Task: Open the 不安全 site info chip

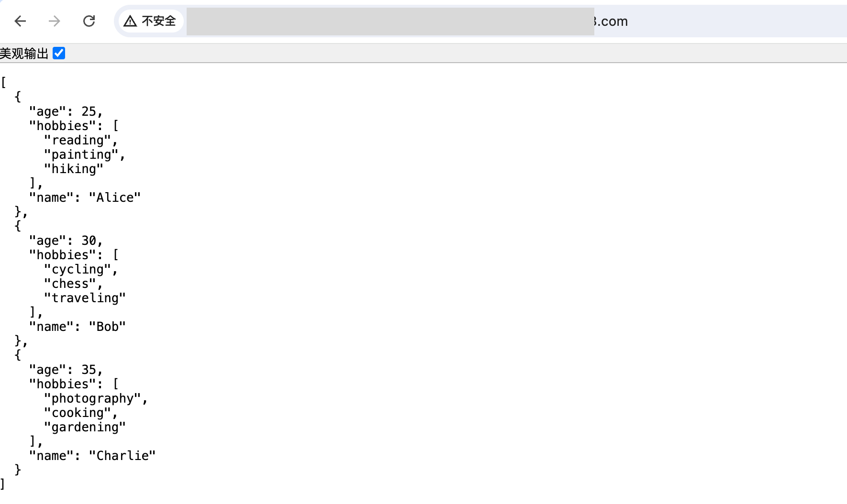Action: 151,21
